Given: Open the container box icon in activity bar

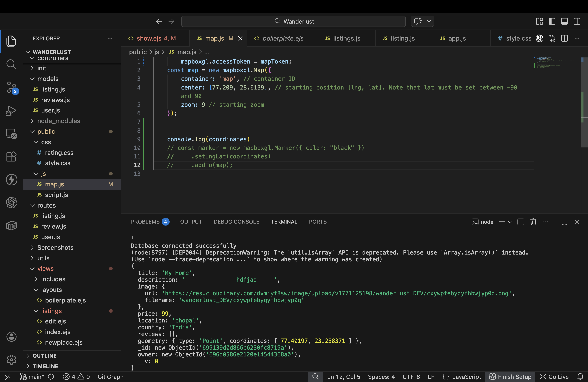Looking at the screenshot, I should (11, 226).
